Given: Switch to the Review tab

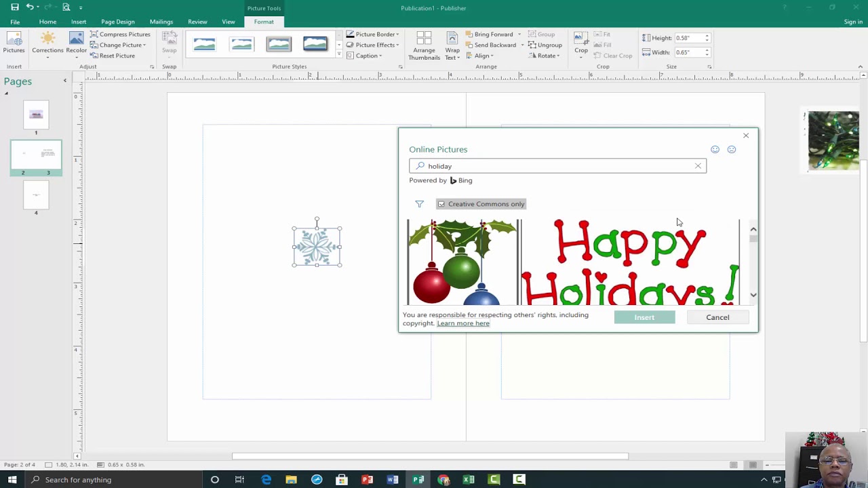Looking at the screenshot, I should click(197, 22).
